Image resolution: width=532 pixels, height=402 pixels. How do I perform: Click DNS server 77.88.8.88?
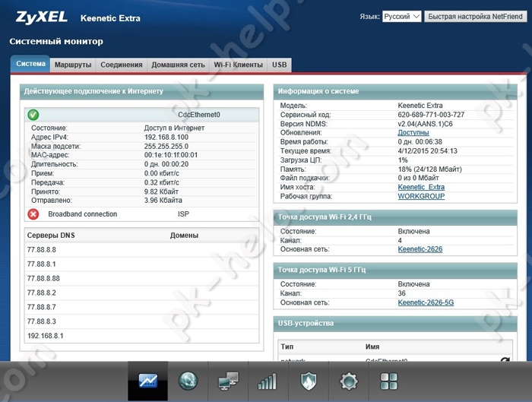[x=43, y=279]
